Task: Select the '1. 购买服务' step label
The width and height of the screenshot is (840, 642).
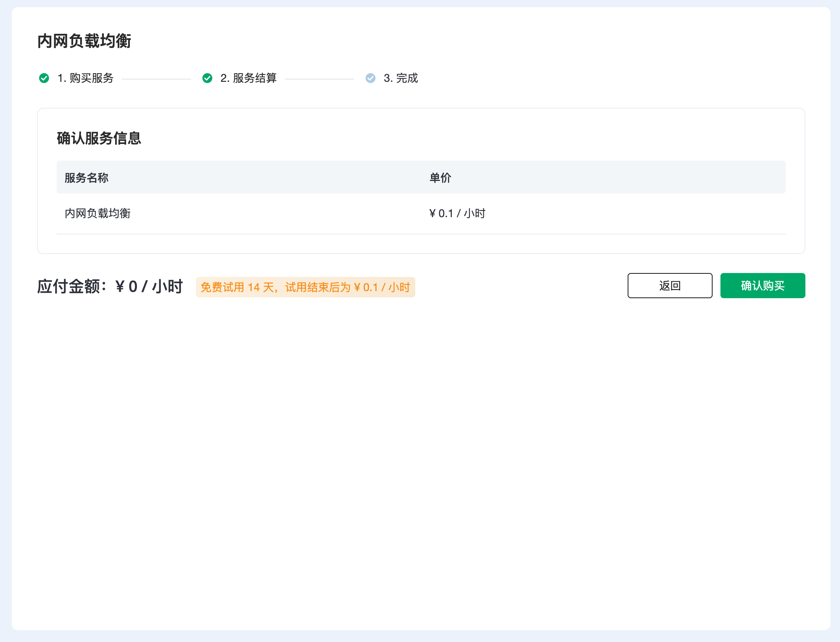Action: pyautogui.click(x=85, y=78)
